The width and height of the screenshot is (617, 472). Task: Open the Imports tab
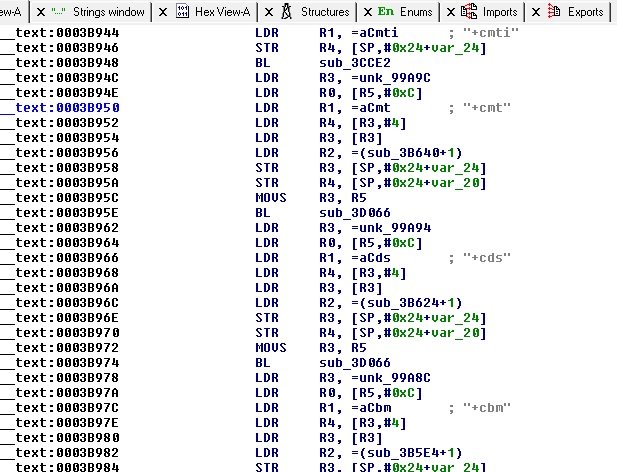[500, 12]
